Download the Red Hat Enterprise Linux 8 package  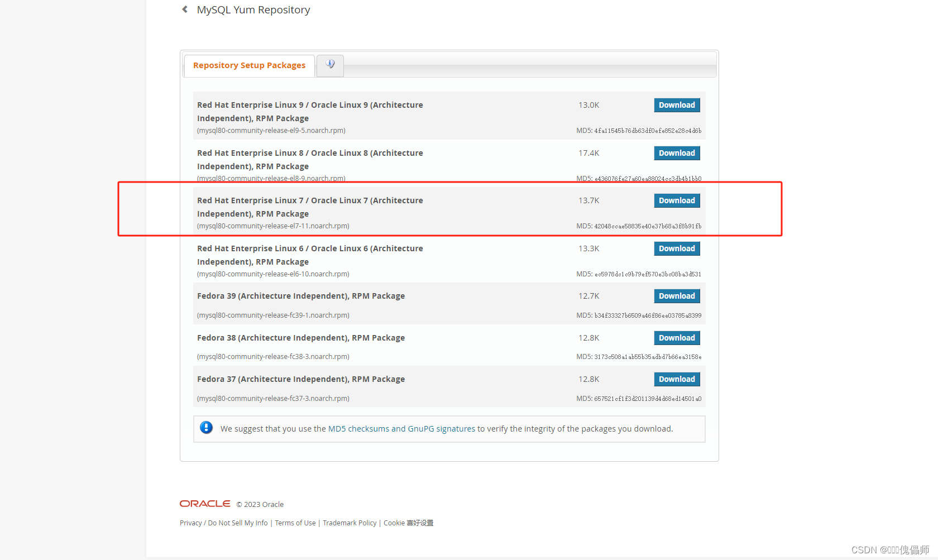pyautogui.click(x=677, y=153)
